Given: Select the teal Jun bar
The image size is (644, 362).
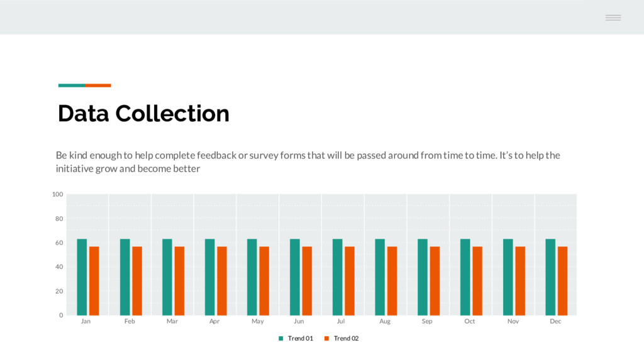Looking at the screenshot, I should (294, 277).
